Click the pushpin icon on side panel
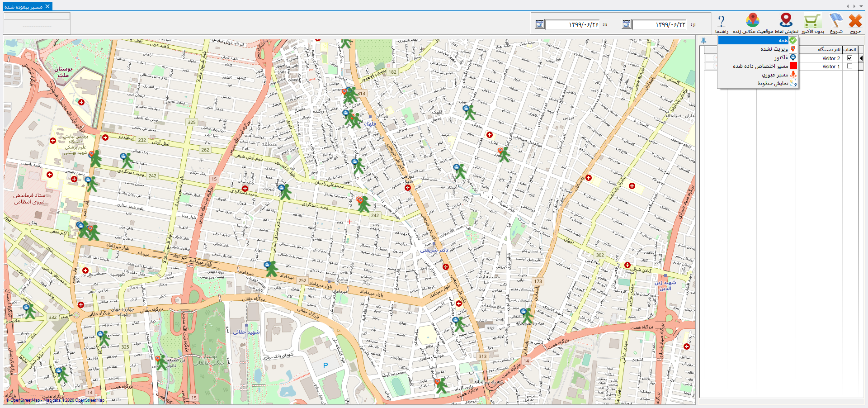 (703, 41)
